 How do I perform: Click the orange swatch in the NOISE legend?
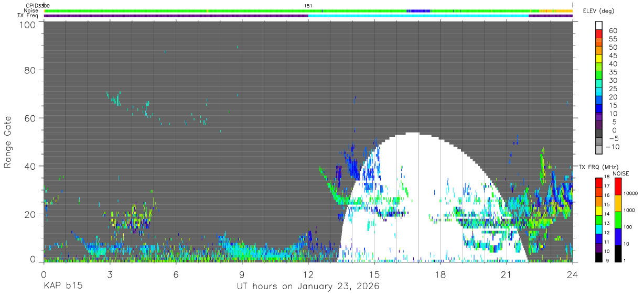click(618, 203)
